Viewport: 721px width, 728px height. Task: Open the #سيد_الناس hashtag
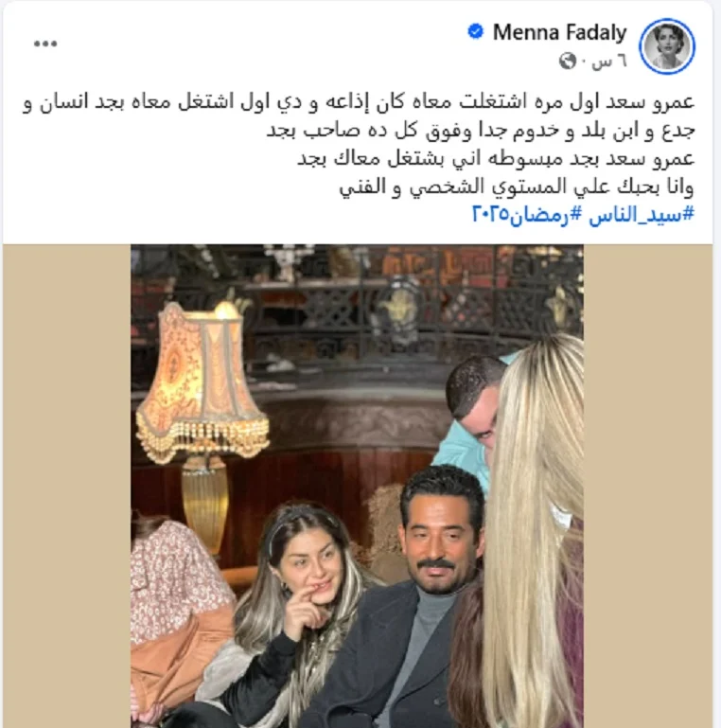click(642, 215)
